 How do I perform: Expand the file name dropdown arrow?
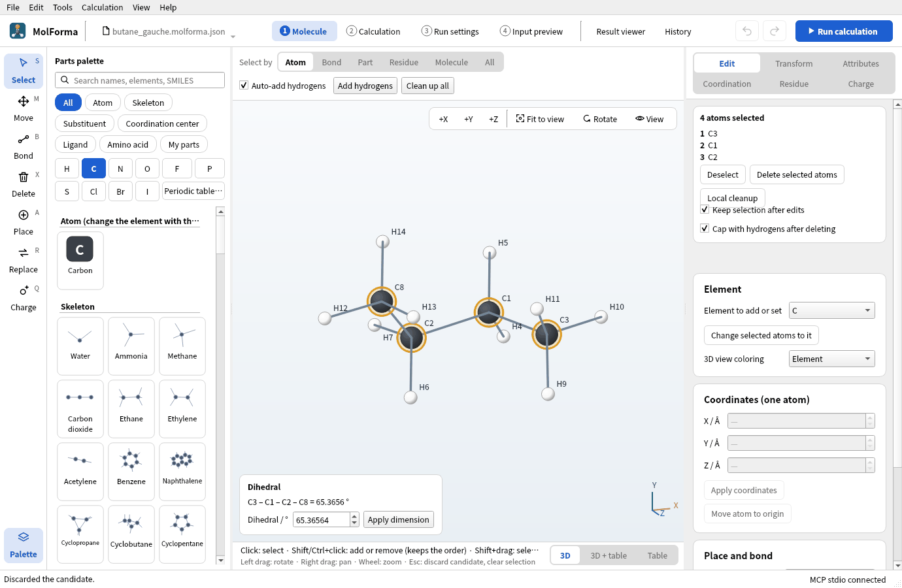(x=233, y=36)
